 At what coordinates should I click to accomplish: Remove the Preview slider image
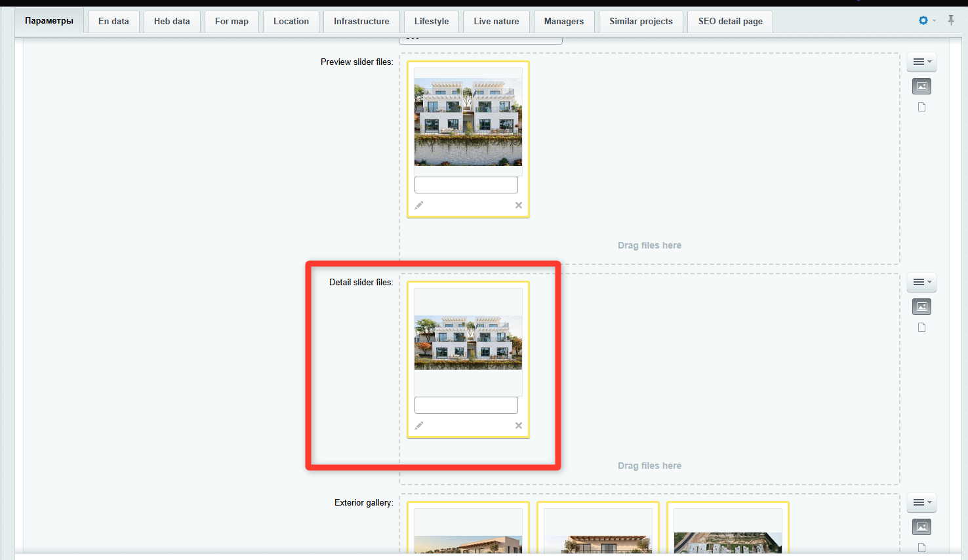point(518,205)
